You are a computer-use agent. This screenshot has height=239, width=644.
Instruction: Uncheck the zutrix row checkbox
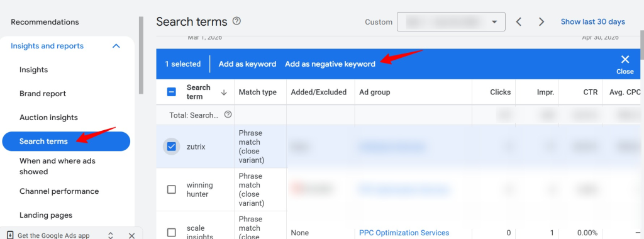(172, 147)
